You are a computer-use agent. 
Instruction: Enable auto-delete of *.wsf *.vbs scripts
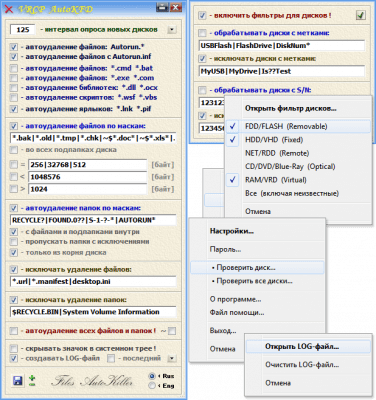(14, 98)
